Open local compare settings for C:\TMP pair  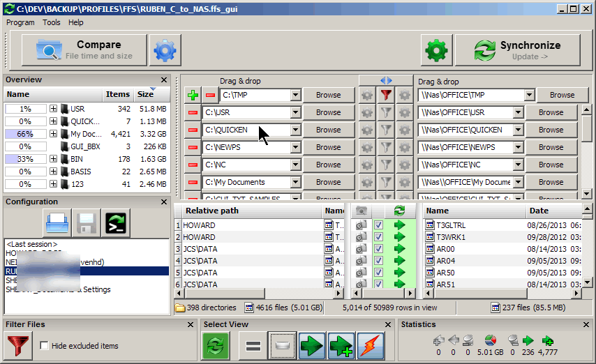point(367,95)
